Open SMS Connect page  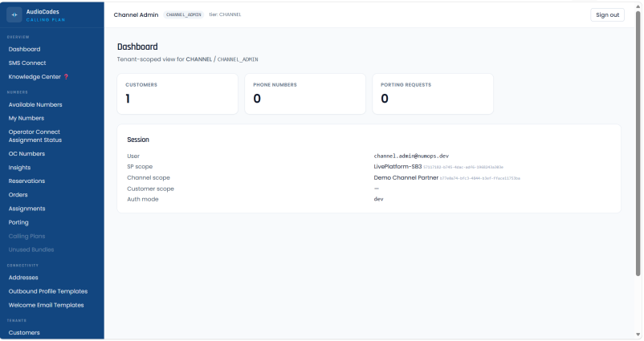click(x=27, y=63)
